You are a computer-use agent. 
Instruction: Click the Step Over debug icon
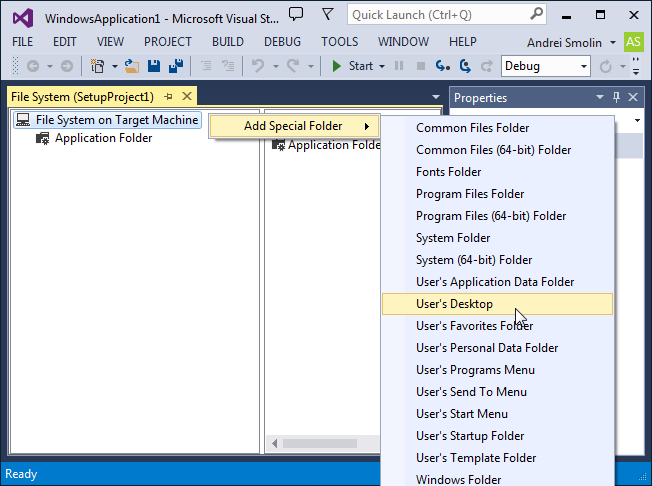tap(465, 66)
